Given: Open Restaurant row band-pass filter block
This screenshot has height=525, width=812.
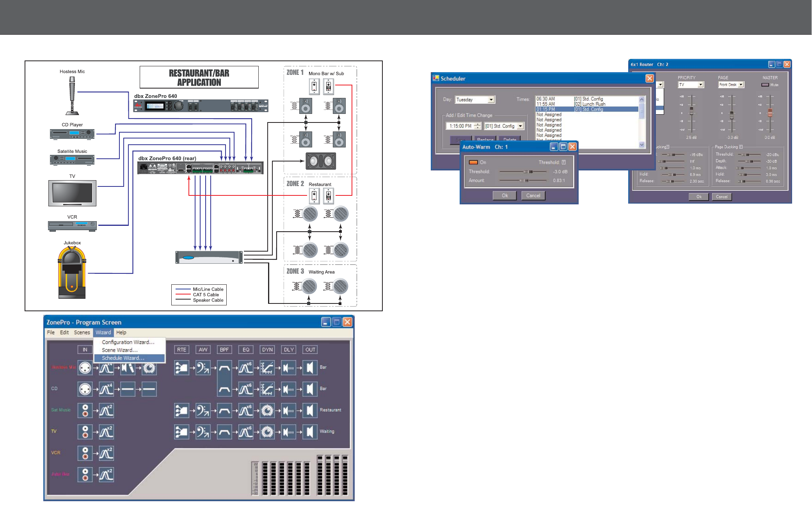Looking at the screenshot, I should coord(224,410).
